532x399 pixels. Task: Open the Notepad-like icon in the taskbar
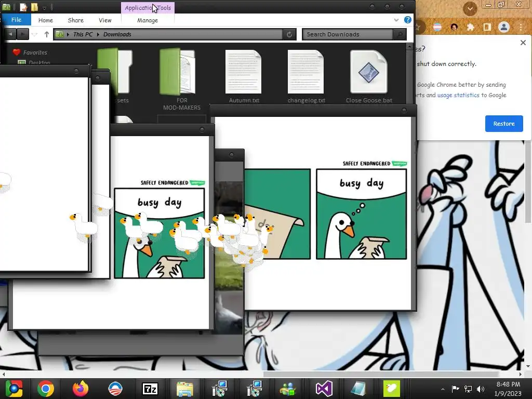pos(358,389)
